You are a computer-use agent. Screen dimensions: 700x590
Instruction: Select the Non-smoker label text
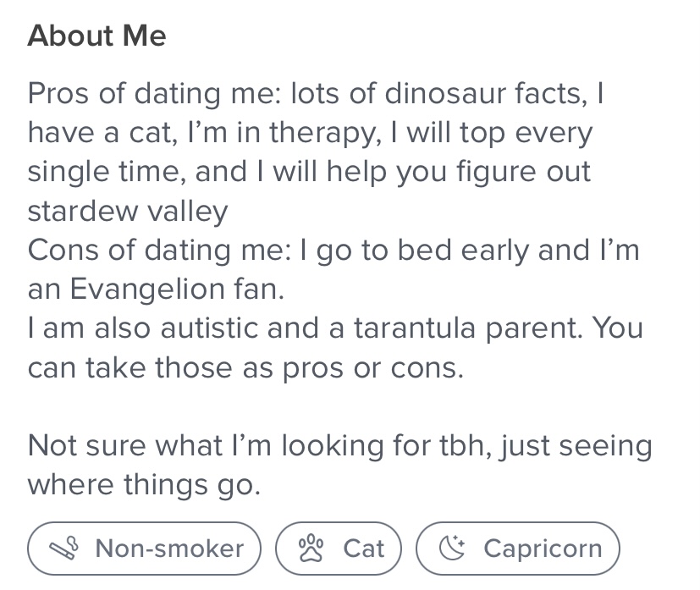169,548
